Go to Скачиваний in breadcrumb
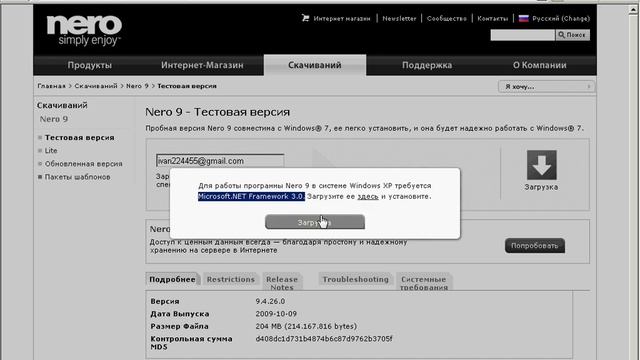640x360 pixels. pyautogui.click(x=96, y=86)
